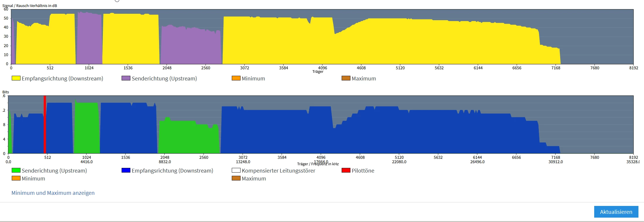Click the 30912.0 frequency tick label
The height and width of the screenshot is (222, 644).
(x=556, y=162)
